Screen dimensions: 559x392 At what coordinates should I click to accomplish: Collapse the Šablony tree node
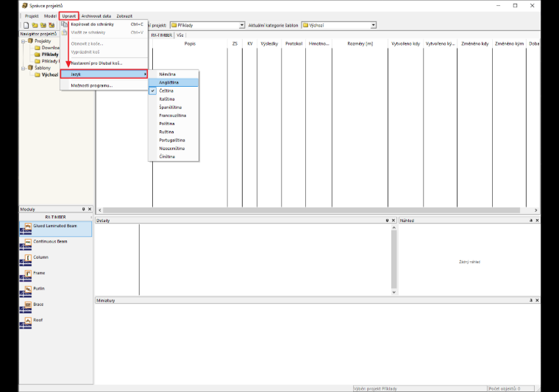(24, 68)
